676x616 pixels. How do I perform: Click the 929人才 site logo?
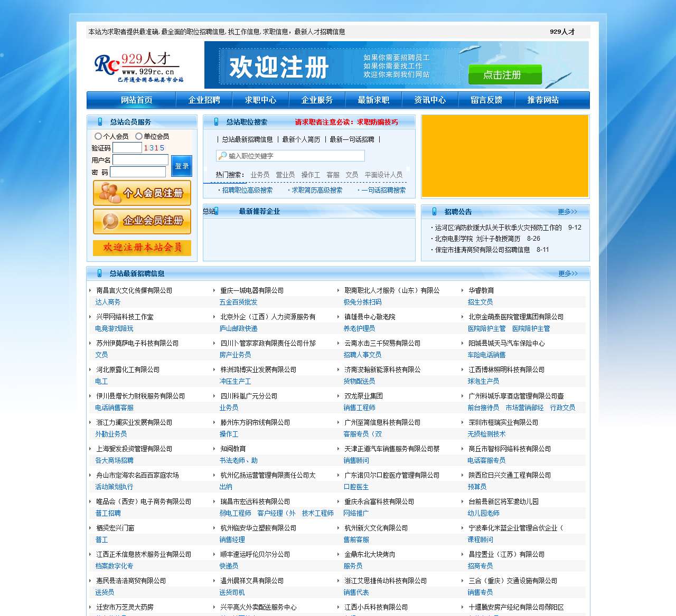[139, 67]
